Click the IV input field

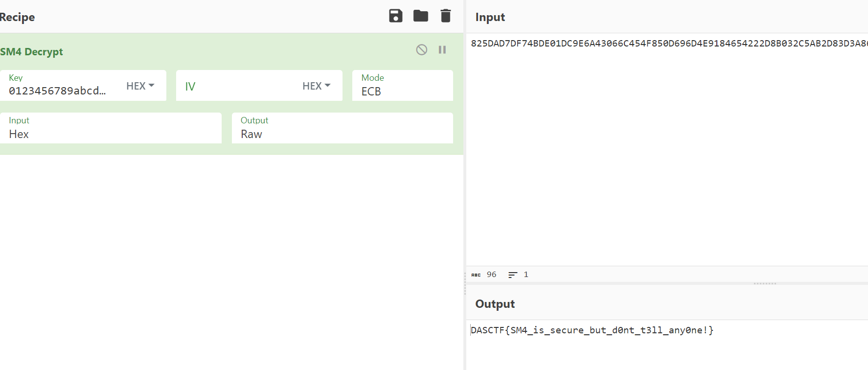click(x=235, y=87)
